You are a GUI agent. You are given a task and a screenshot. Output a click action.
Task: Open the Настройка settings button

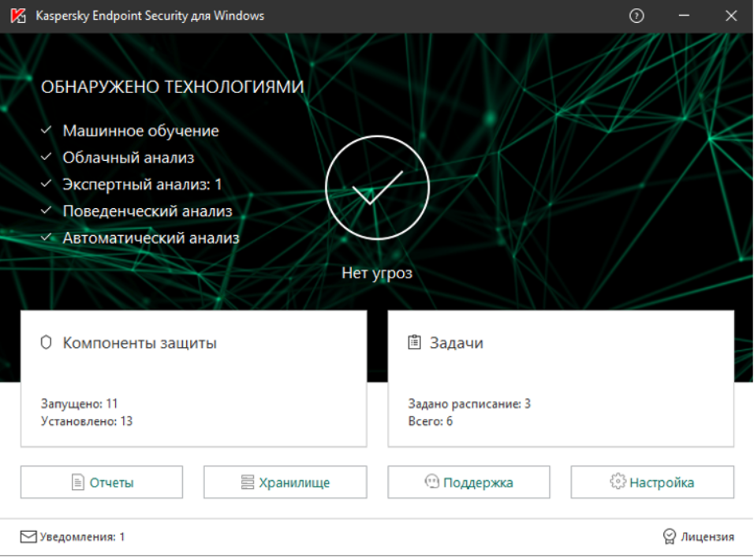(652, 482)
